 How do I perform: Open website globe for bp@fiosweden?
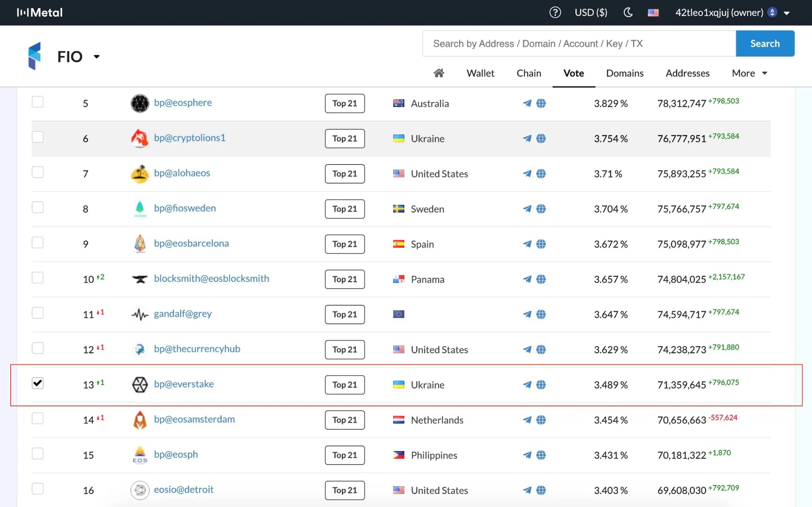541,209
